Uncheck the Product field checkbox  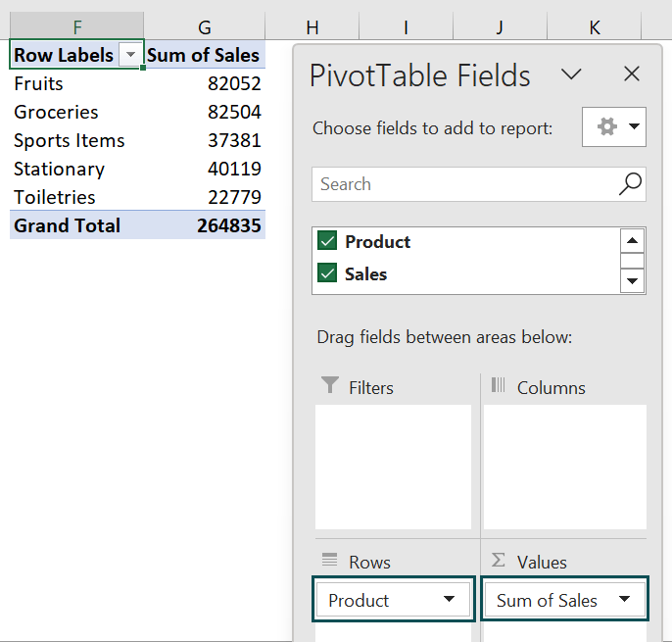tap(327, 241)
